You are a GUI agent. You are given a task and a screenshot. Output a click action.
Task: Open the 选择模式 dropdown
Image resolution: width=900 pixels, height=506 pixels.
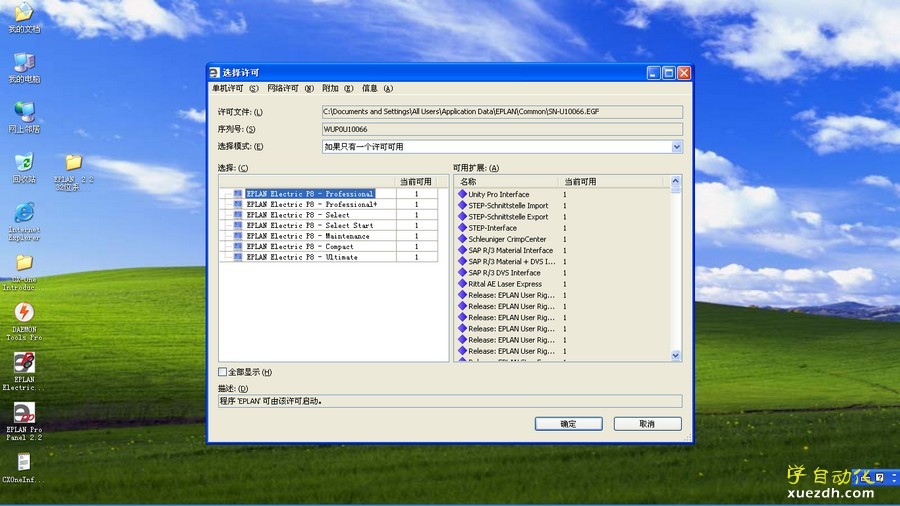(x=677, y=147)
